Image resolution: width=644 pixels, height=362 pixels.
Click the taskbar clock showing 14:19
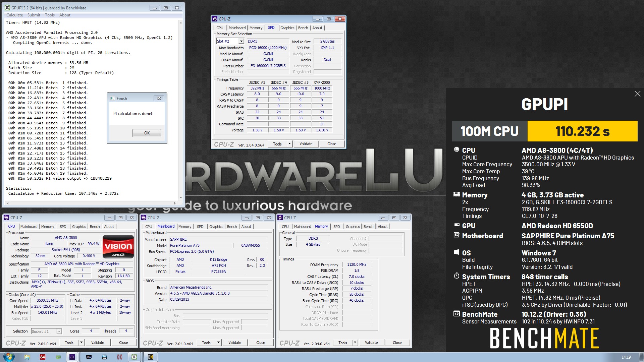pos(626,357)
